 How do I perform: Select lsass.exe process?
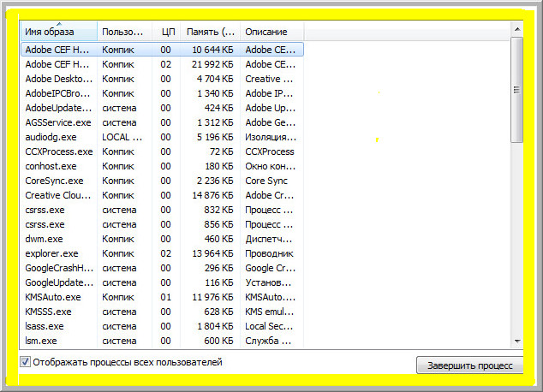tap(162, 326)
